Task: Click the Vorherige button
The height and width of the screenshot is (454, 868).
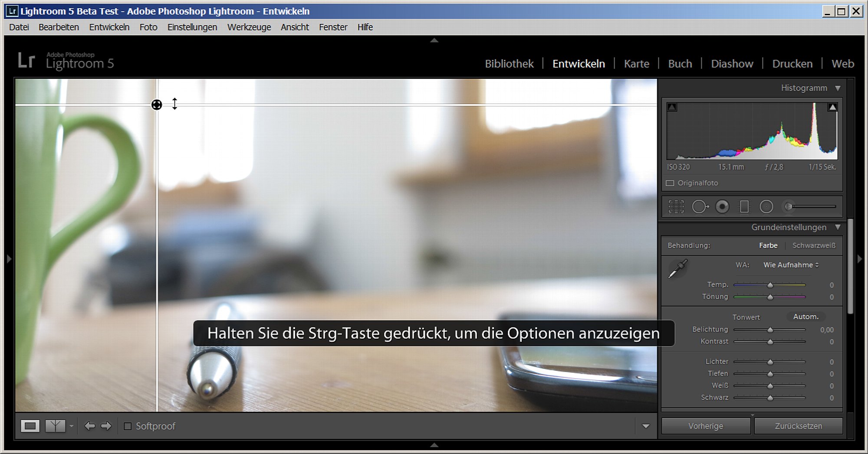Action: tap(706, 426)
